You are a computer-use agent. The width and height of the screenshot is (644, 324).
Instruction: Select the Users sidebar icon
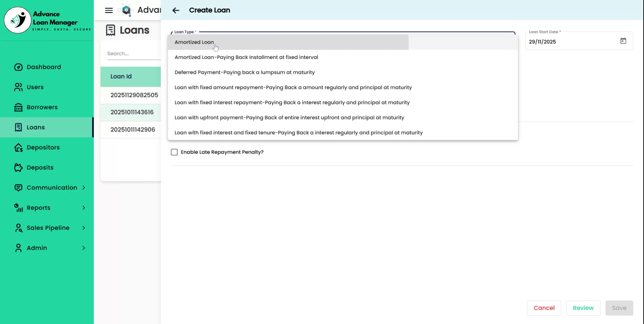[x=18, y=87]
